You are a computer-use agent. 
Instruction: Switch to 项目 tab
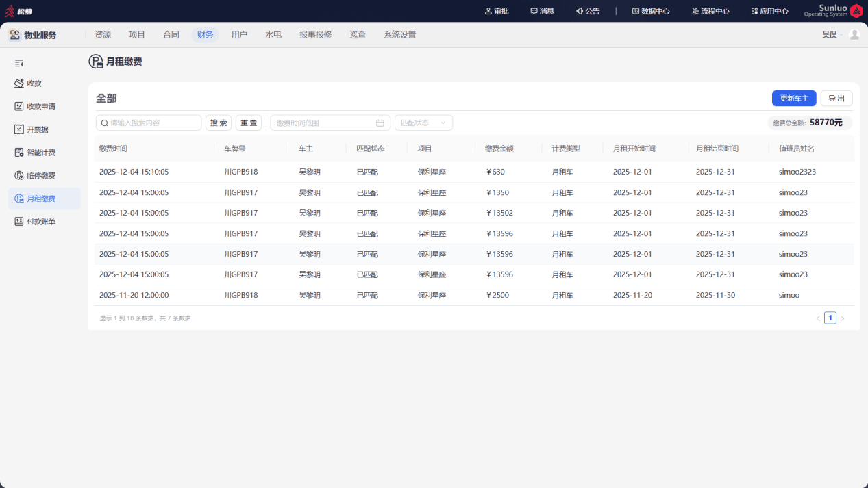tap(137, 35)
